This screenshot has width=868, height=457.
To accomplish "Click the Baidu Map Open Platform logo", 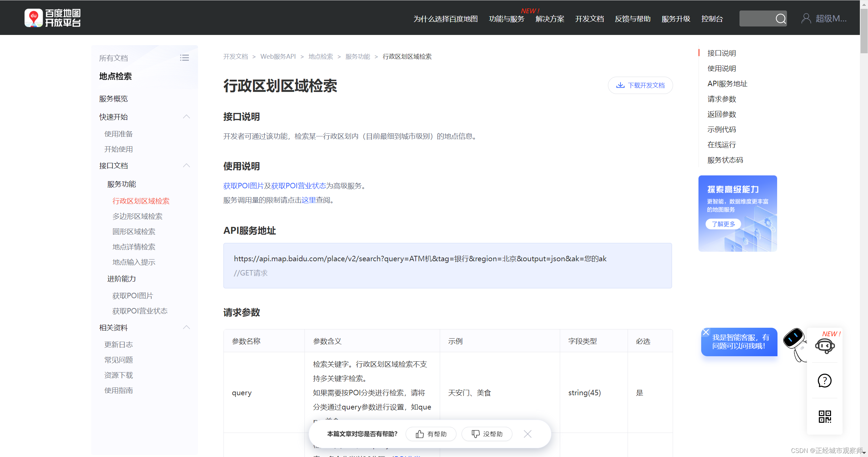I will coord(53,18).
